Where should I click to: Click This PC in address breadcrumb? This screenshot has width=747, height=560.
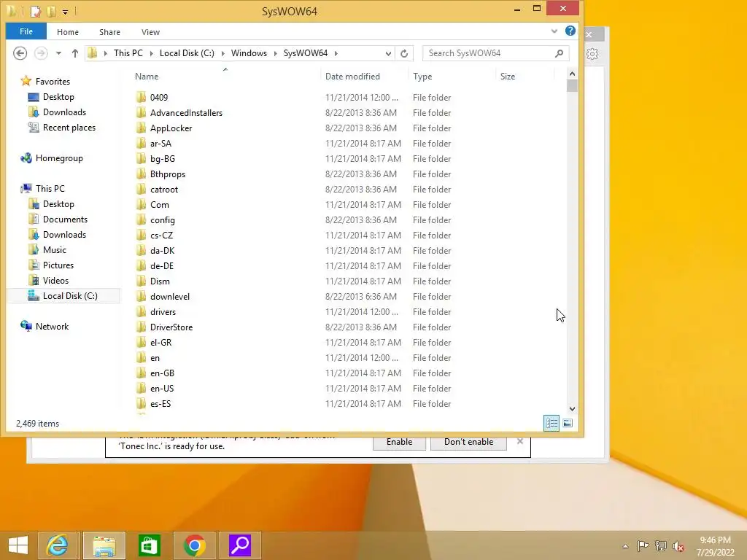[128, 52]
